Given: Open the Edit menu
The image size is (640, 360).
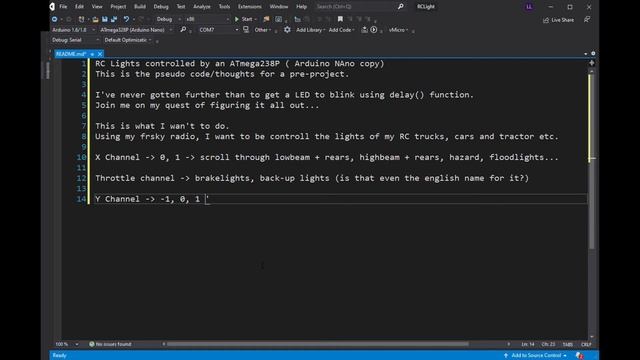Looking at the screenshot, I should coord(79,7).
